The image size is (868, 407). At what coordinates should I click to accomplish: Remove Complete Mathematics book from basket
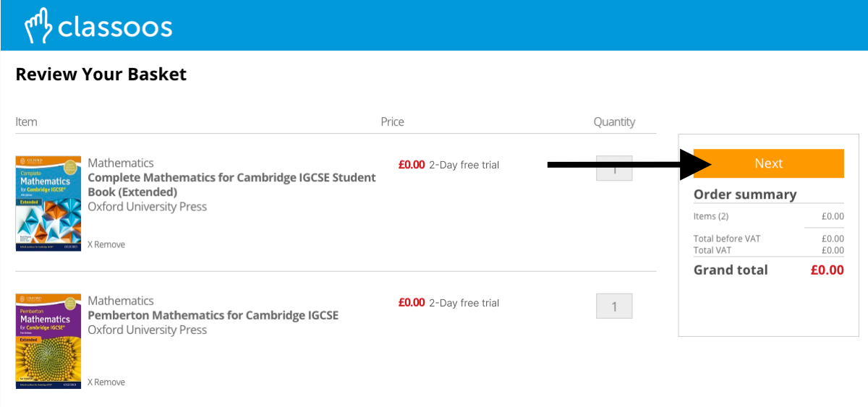[x=106, y=244]
